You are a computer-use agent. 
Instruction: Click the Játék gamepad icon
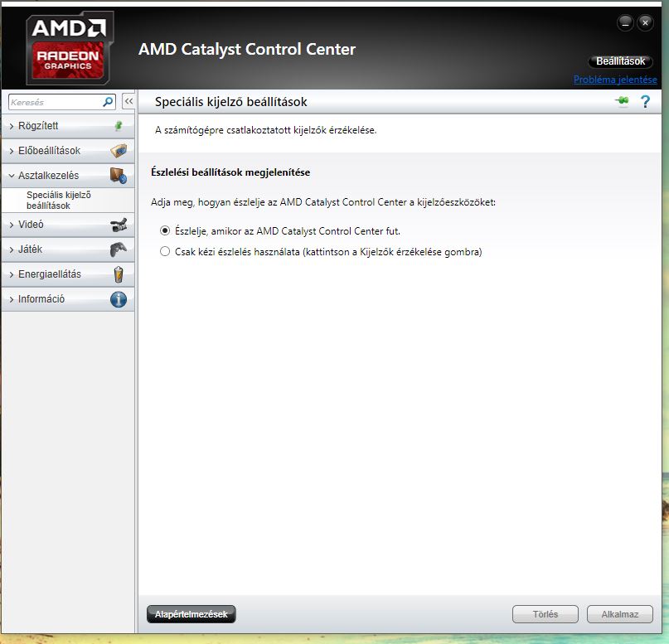pos(119,249)
